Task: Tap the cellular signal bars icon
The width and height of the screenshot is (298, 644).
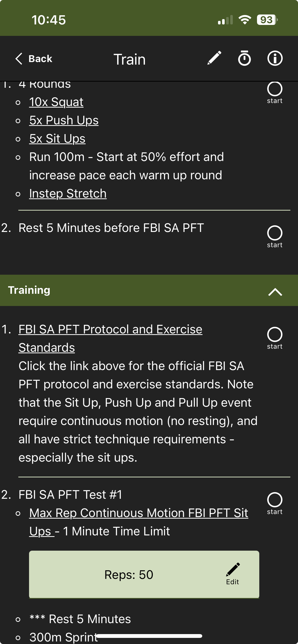Action: tap(225, 20)
